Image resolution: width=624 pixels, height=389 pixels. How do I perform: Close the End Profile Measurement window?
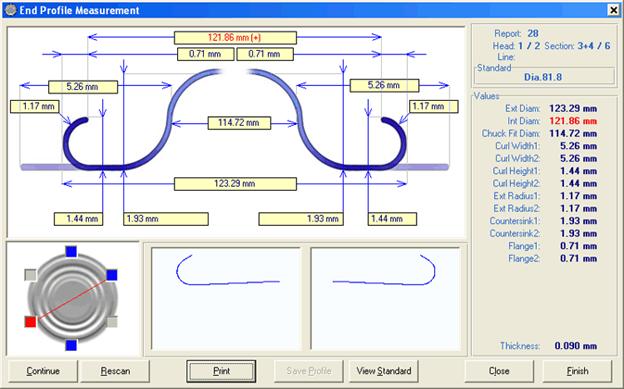pos(614,10)
